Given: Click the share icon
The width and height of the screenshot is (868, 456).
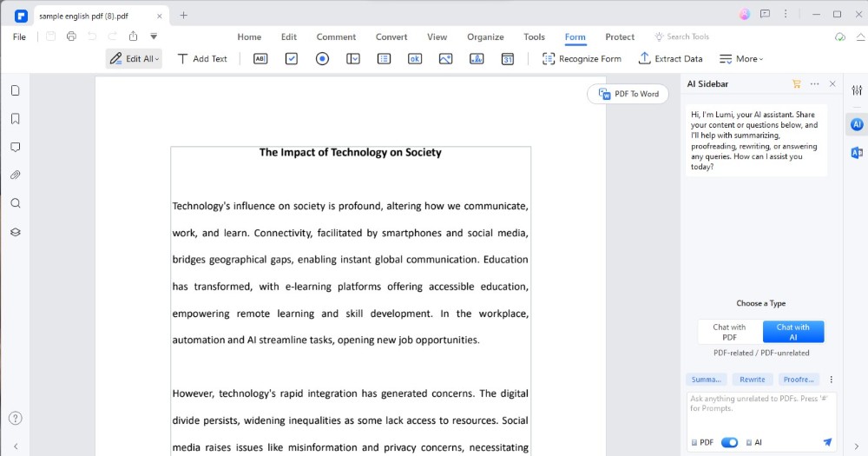Looking at the screenshot, I should 134,36.
